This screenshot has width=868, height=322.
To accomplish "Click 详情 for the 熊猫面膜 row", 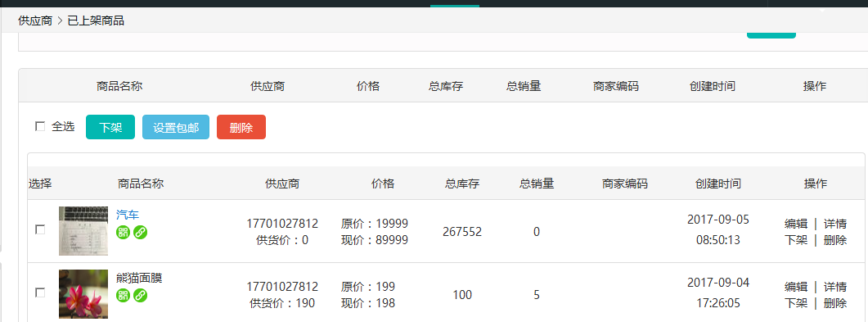I will pyautogui.click(x=834, y=287).
